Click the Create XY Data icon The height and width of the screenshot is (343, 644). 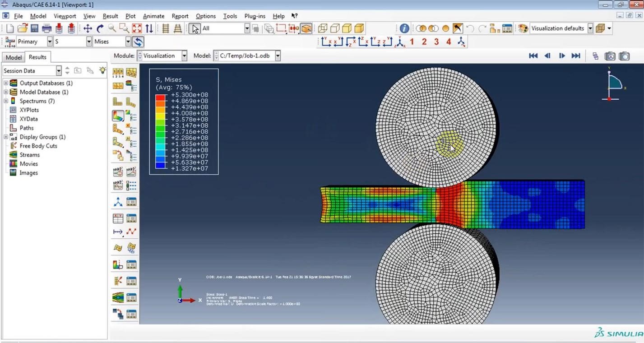pos(118,218)
